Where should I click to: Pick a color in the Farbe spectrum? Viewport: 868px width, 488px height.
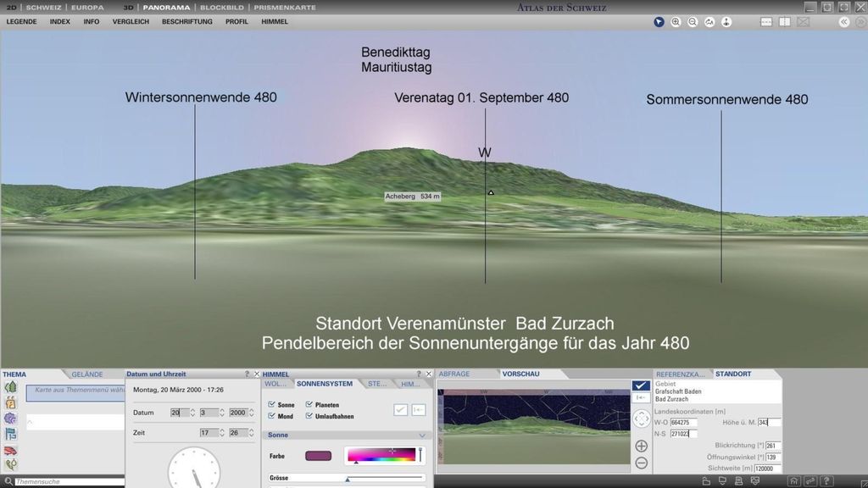click(381, 455)
